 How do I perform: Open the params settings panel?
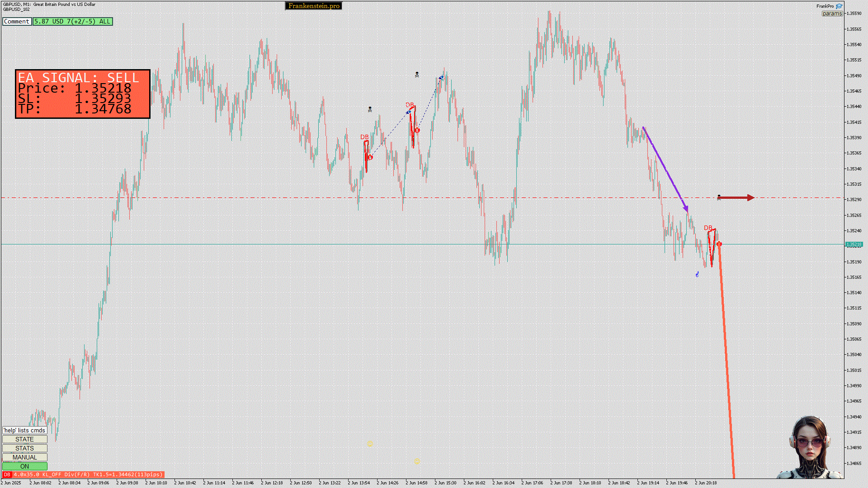(832, 14)
